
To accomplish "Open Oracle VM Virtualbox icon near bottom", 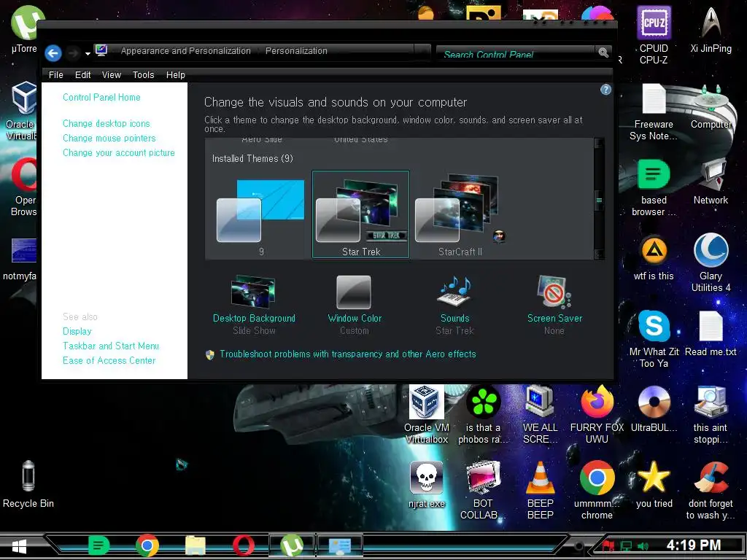I will pyautogui.click(x=426, y=415).
